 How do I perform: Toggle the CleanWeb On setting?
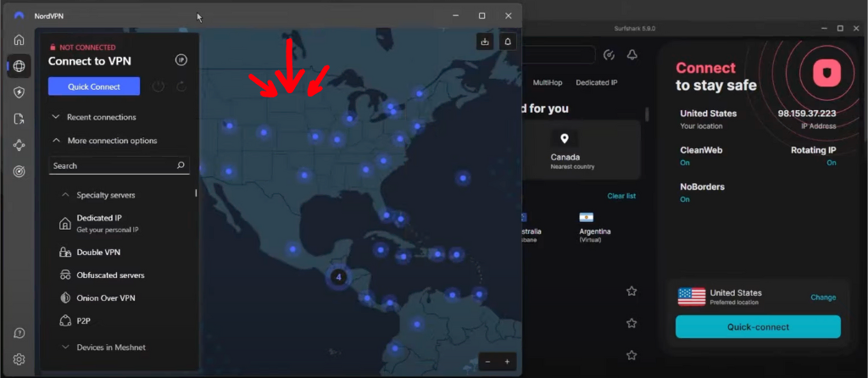pos(685,163)
